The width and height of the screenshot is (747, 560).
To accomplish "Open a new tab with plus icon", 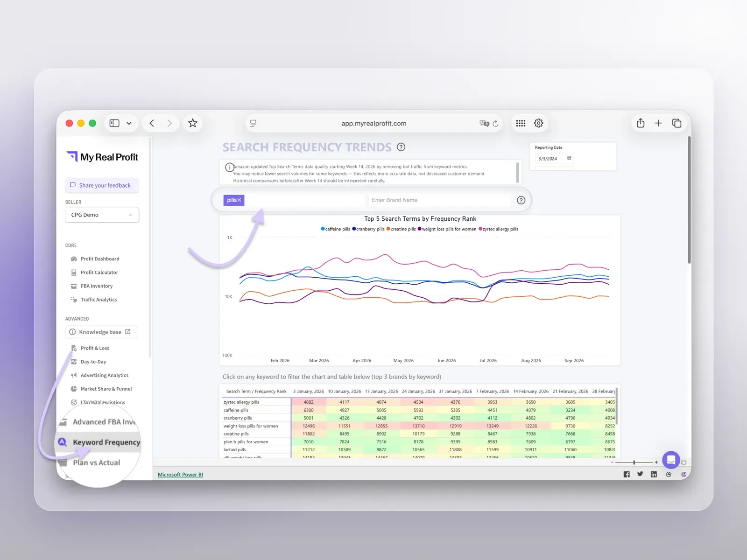I will tap(658, 123).
